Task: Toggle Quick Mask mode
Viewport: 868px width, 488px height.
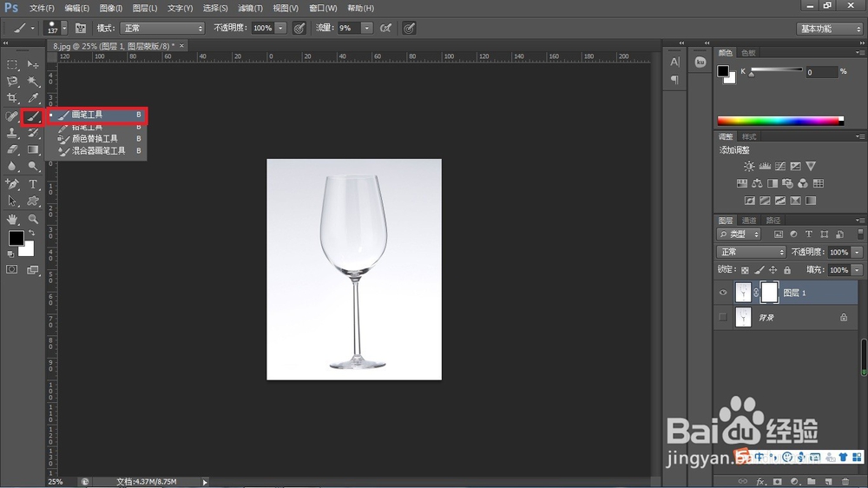Action: coord(11,270)
